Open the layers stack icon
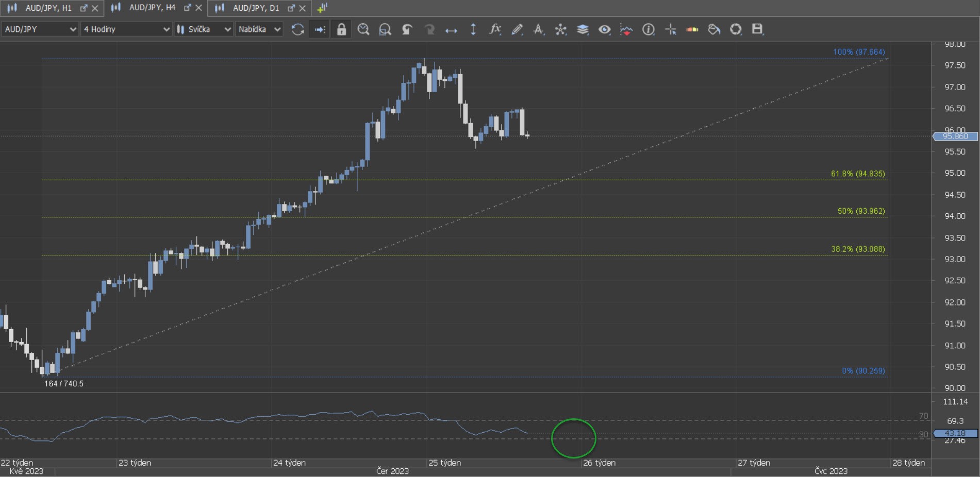Viewport: 980px width, 477px height. click(583, 29)
